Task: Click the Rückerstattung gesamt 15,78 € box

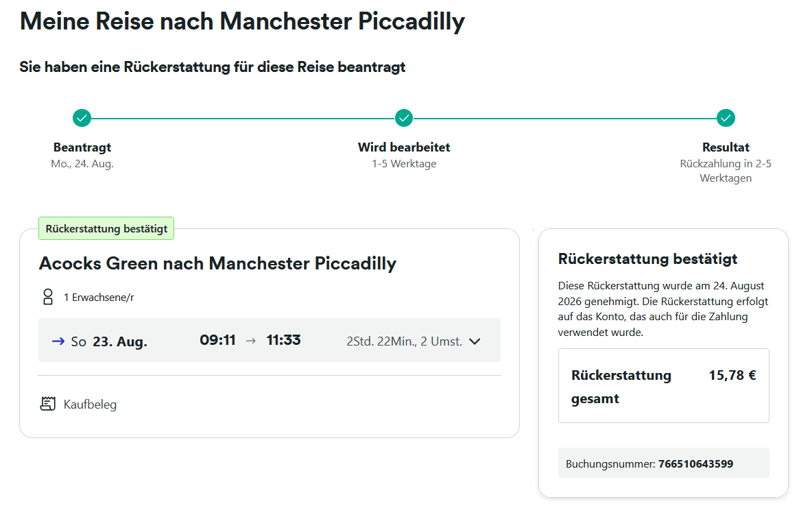Action: [x=664, y=386]
